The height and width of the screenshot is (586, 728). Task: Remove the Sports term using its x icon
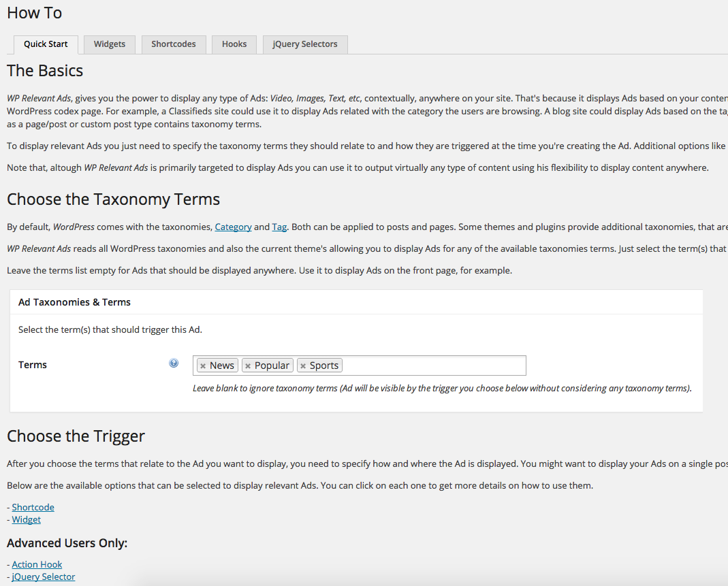(303, 365)
